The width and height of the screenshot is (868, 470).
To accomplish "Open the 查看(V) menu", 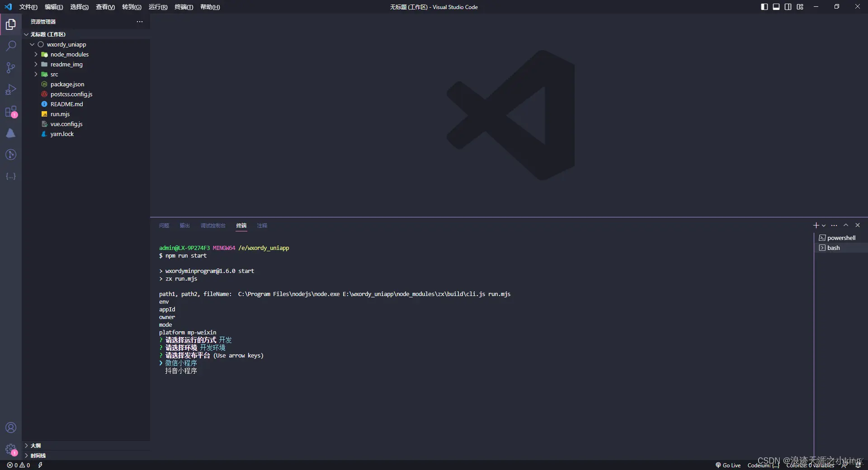I will 105,7.
